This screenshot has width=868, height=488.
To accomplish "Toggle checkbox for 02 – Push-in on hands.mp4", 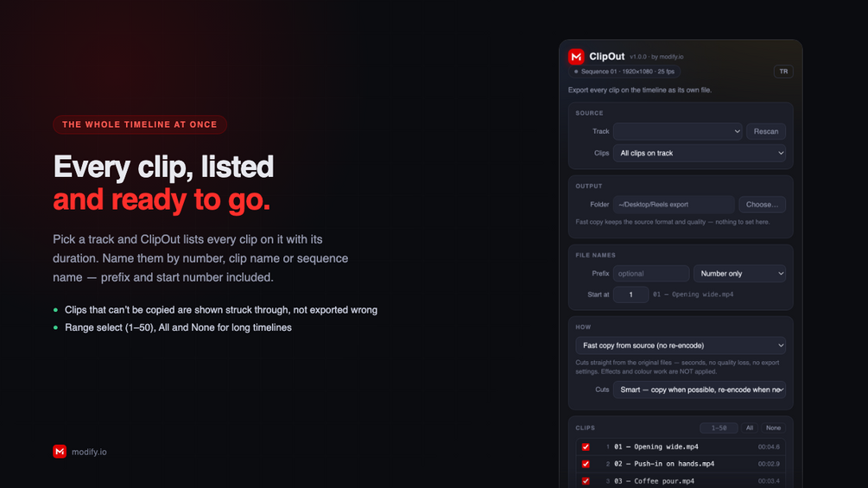I will pos(585,464).
